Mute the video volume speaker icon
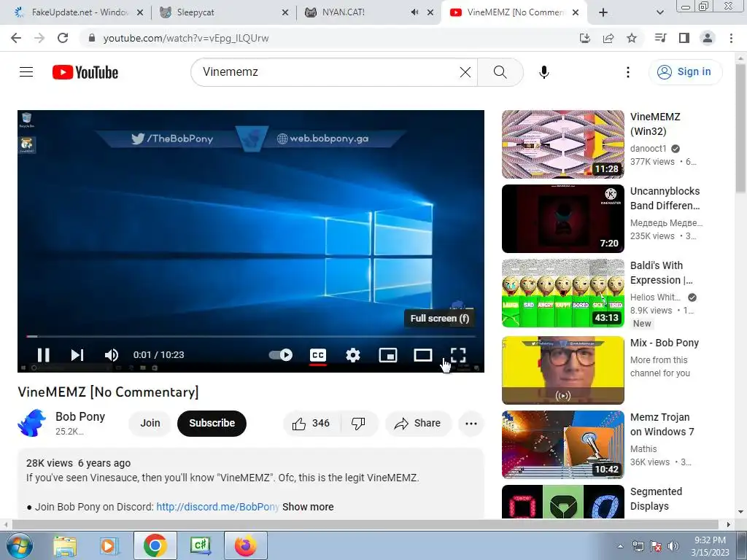747x560 pixels. coord(112,355)
